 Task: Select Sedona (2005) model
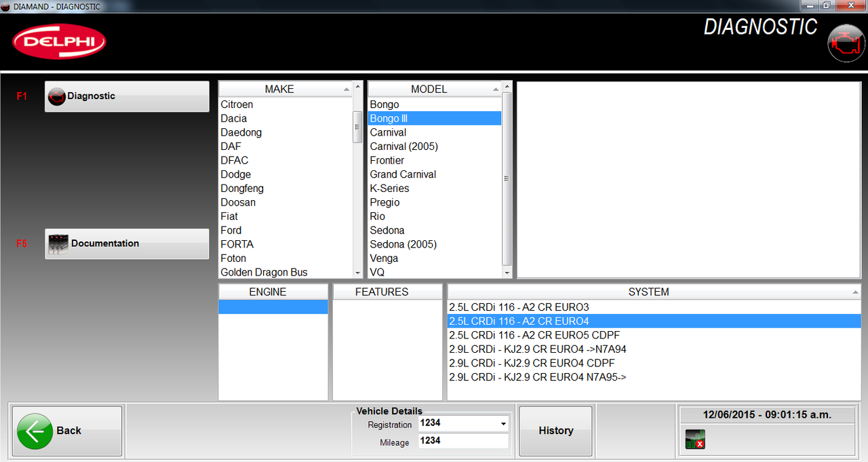click(x=435, y=244)
